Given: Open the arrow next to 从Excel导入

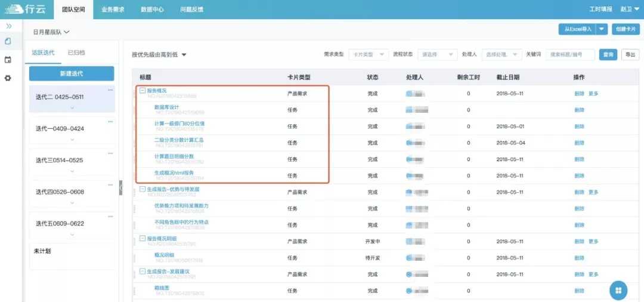Looking at the screenshot, I should coord(602,29).
